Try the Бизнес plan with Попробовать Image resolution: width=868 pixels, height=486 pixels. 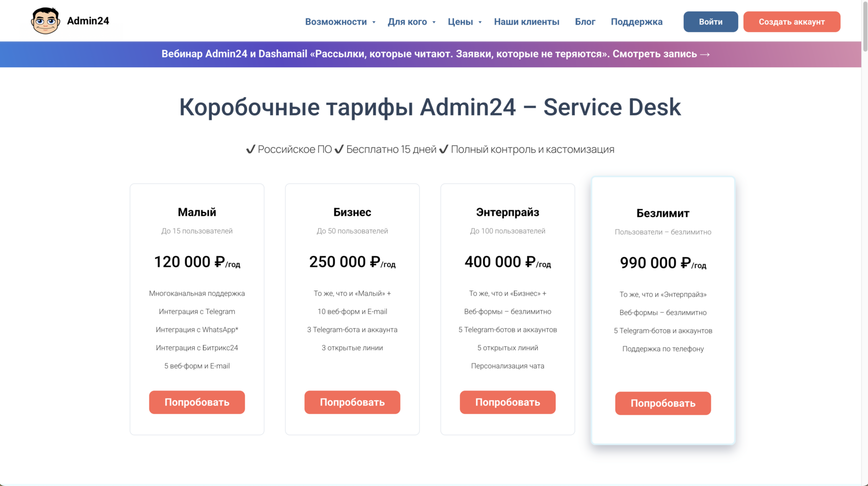[352, 402]
